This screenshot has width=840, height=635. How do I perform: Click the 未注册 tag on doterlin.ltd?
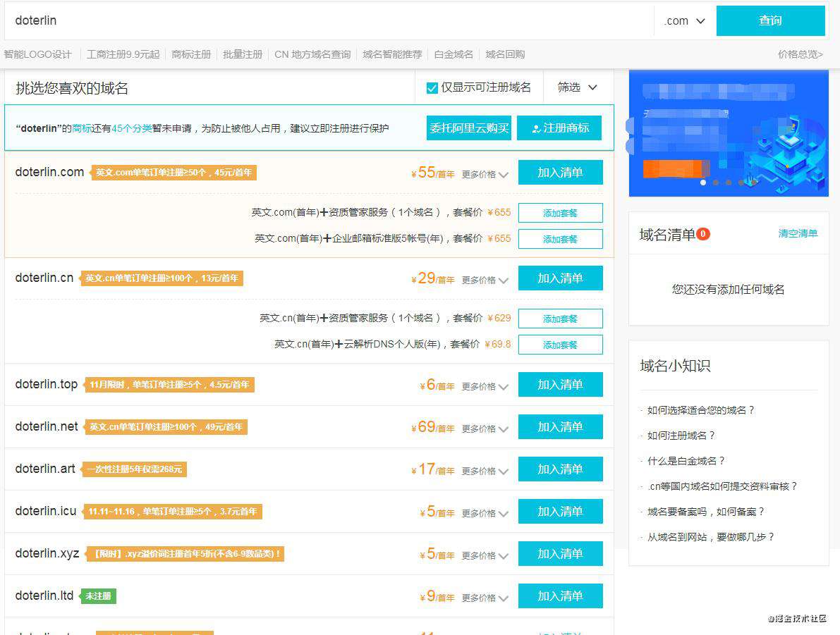(98, 596)
